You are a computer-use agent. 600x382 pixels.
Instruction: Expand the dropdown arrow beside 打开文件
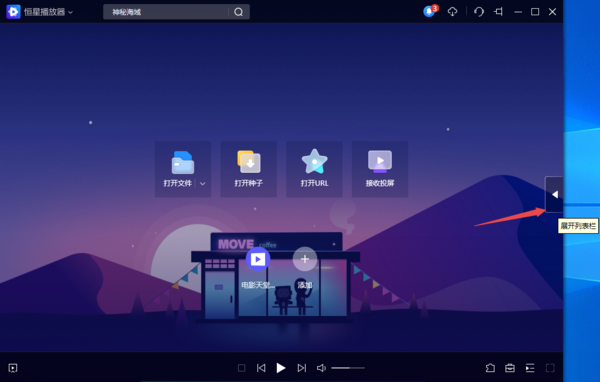pyautogui.click(x=203, y=183)
